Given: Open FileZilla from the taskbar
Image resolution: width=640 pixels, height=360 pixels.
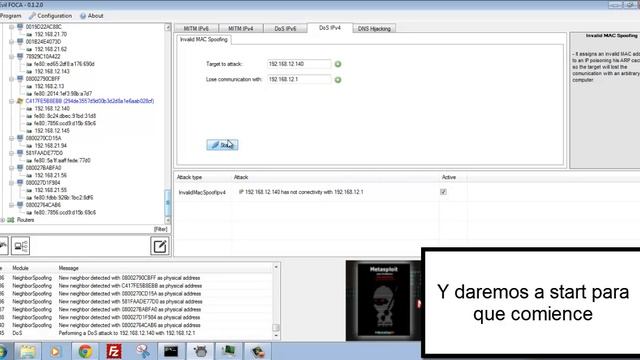Looking at the screenshot, I should tap(114, 351).
